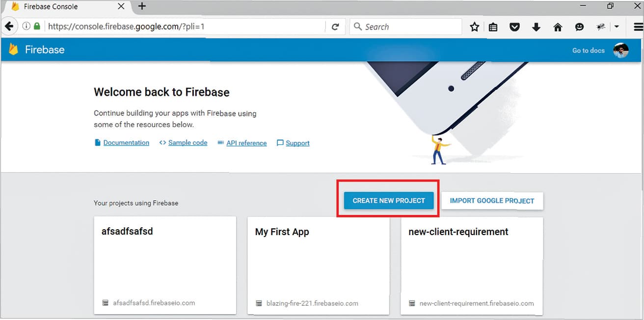This screenshot has height=320, width=644.
Task: Click the Firebug bug icon
Action: coord(601,27)
